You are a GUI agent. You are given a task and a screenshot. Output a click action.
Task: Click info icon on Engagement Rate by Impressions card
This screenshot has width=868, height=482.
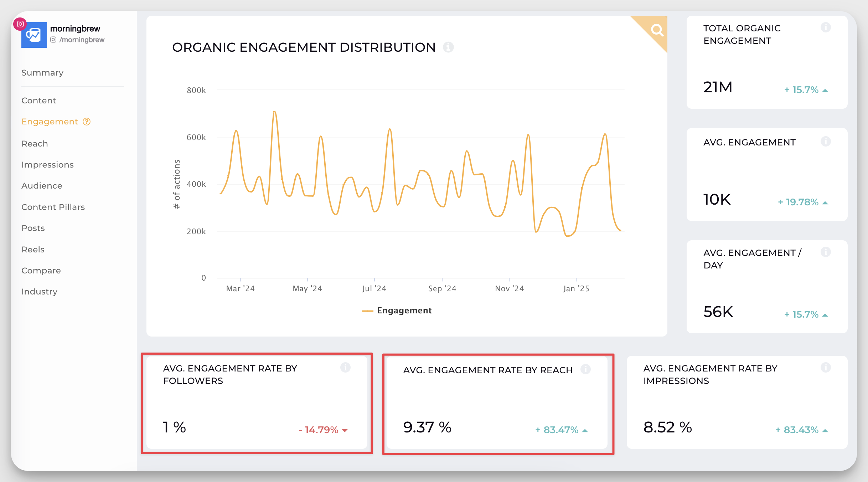coord(826,367)
